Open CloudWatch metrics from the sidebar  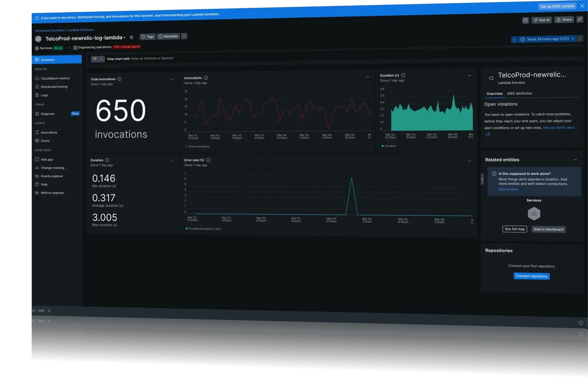click(x=55, y=78)
